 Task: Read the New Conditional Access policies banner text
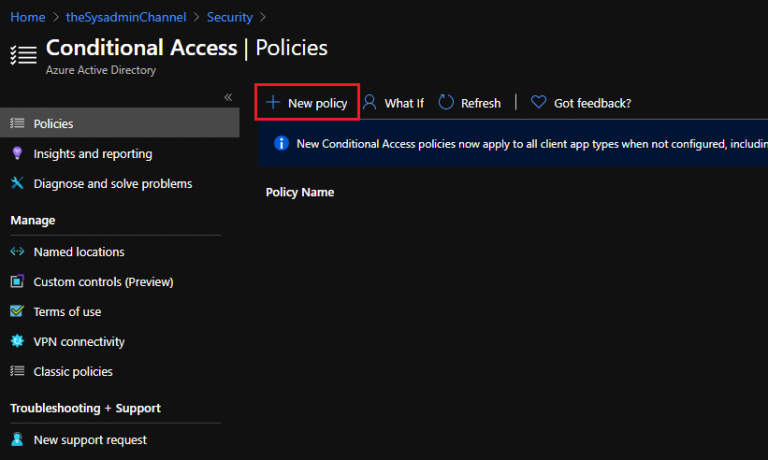[532, 144]
